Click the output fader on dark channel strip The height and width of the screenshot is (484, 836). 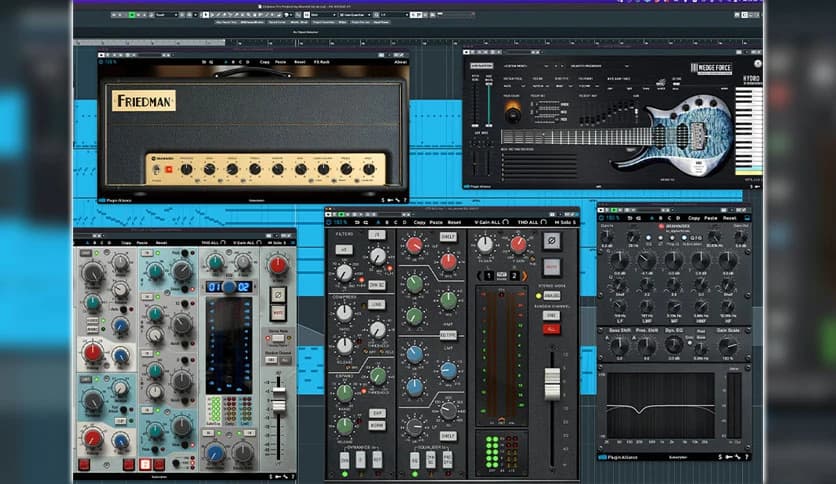pos(552,384)
